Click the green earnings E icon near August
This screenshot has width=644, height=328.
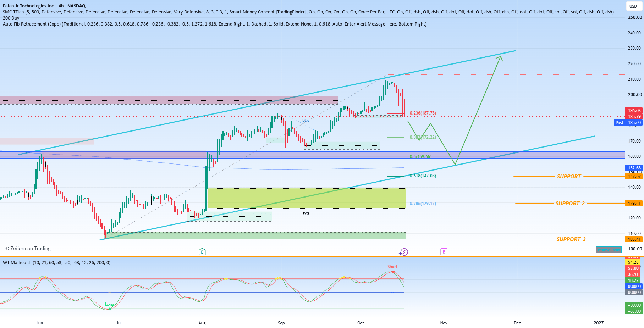[x=202, y=252]
